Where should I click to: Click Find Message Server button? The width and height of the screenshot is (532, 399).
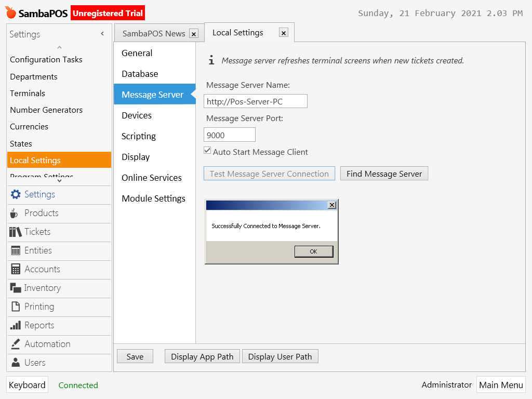[384, 174]
